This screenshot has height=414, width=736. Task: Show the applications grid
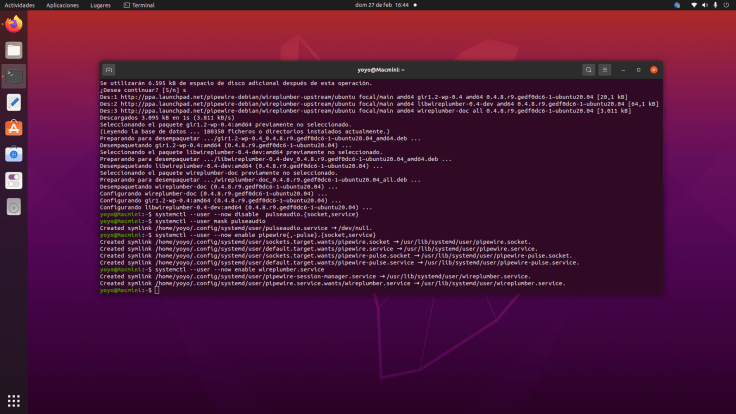point(14,400)
